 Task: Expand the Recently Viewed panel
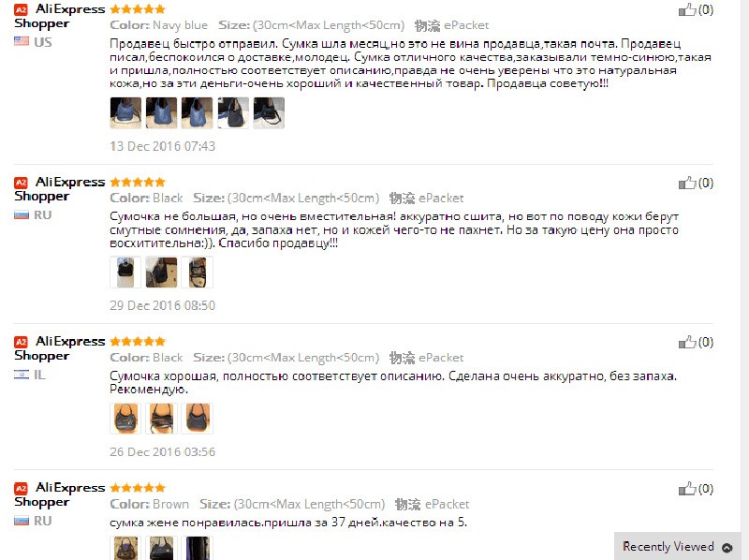pyautogui.click(x=677, y=546)
